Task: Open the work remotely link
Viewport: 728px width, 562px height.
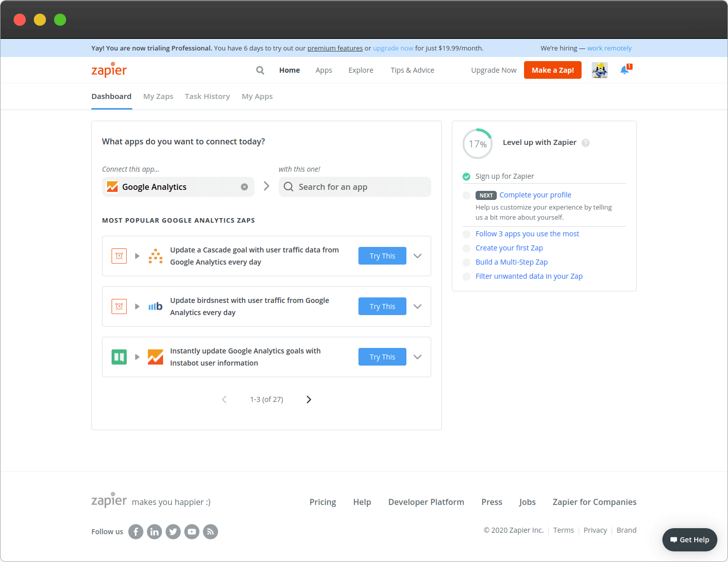Action: (609, 48)
